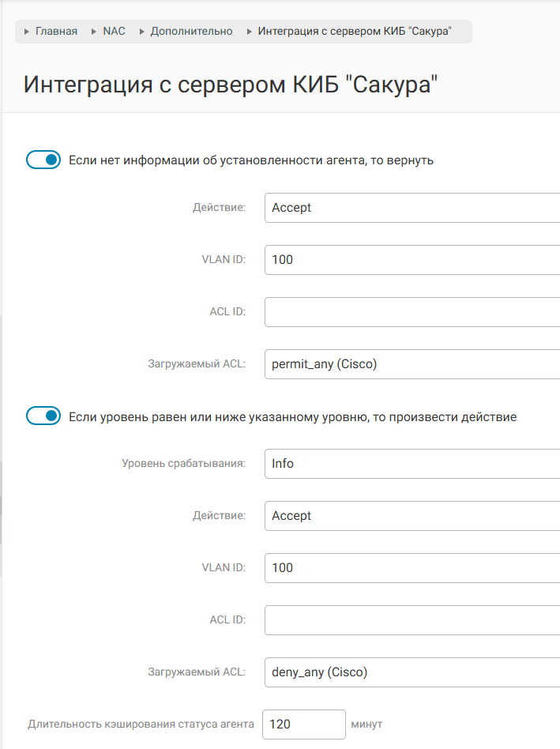Focus the VLAN ID field below Уровень срабатывания
The width and height of the screenshot is (560, 749).
click(412, 568)
